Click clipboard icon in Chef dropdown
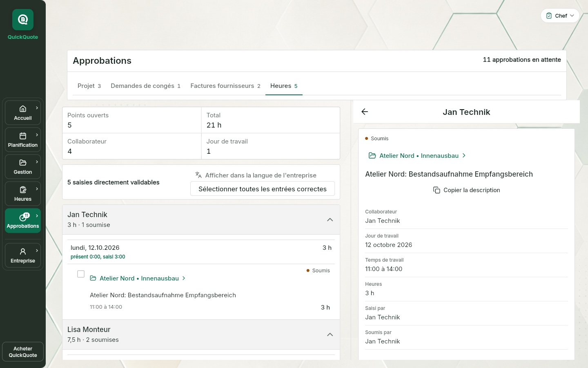588x368 pixels. (x=549, y=16)
